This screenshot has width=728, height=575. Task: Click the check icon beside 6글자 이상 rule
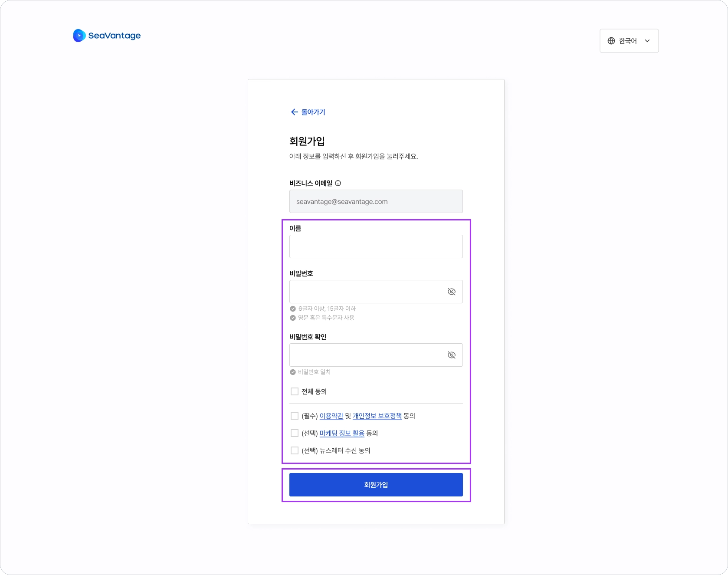[293, 309]
